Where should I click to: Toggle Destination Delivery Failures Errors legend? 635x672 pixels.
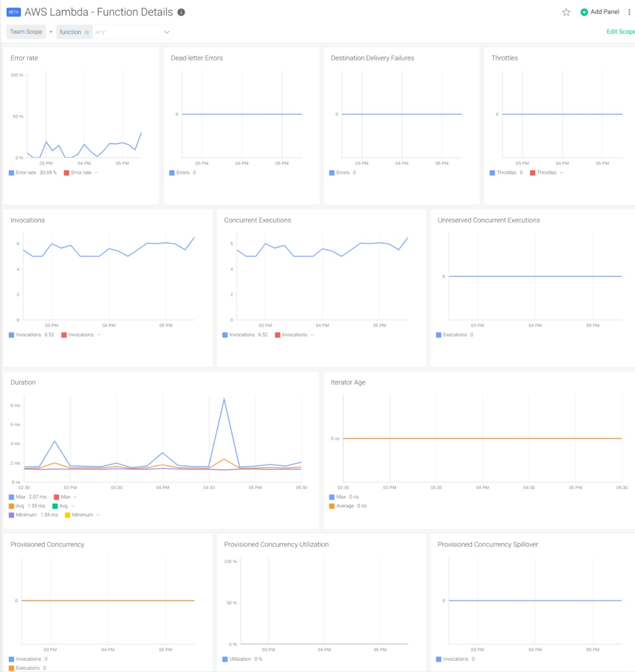(343, 173)
